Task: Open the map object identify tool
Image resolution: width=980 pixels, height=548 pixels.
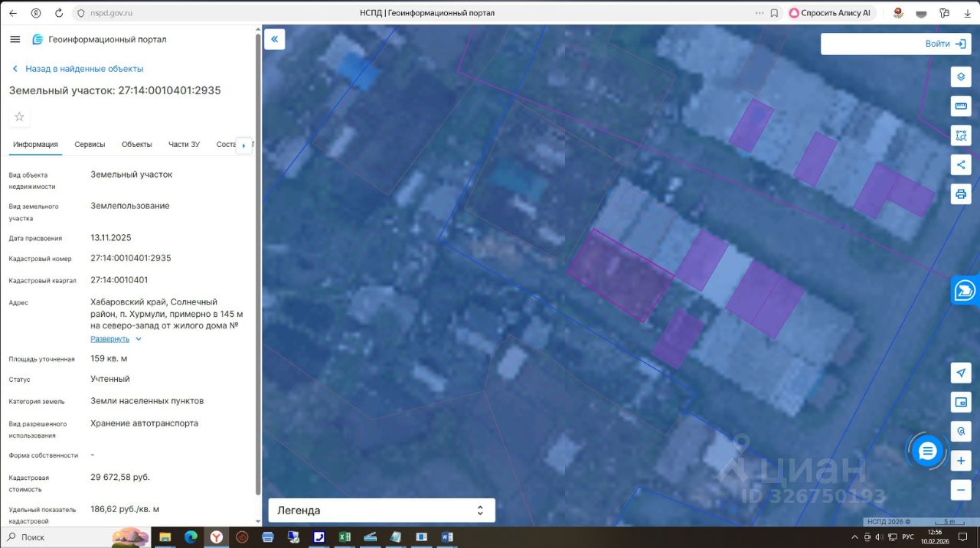Action: [x=961, y=432]
